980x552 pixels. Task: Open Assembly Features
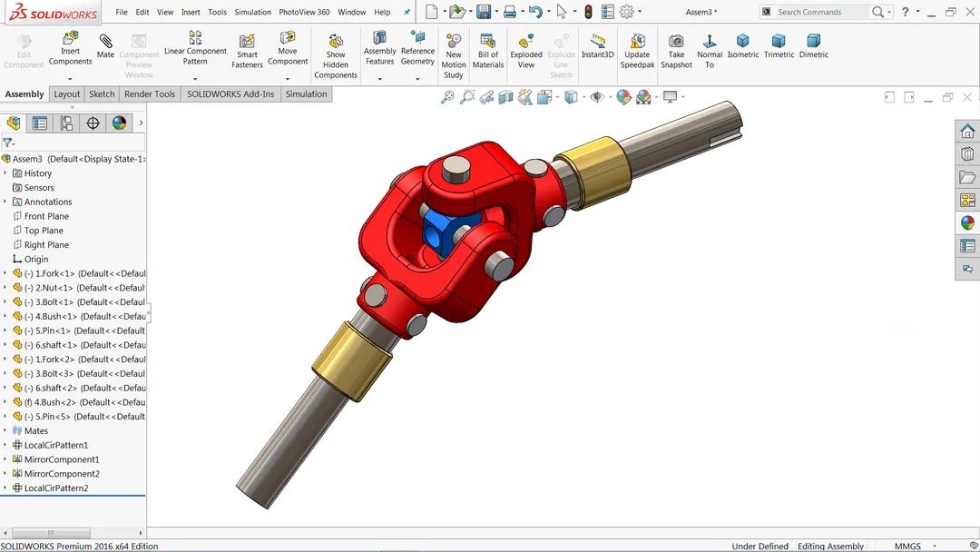380,47
